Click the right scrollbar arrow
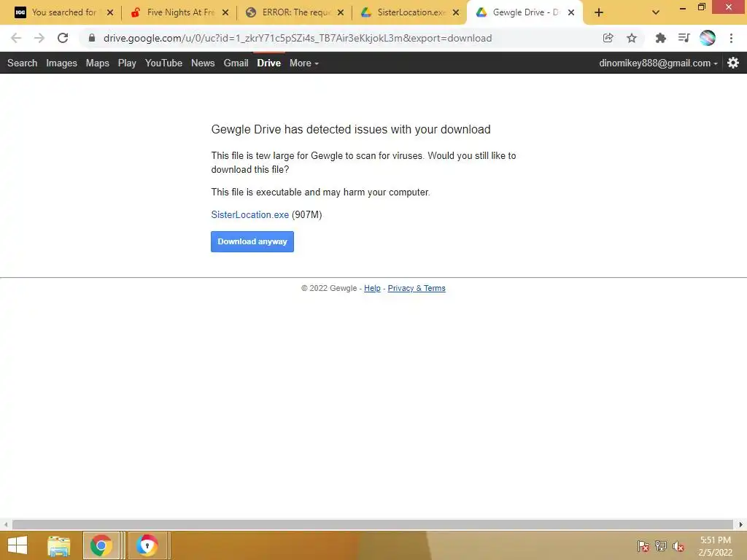747x560 pixels. pyautogui.click(x=741, y=524)
